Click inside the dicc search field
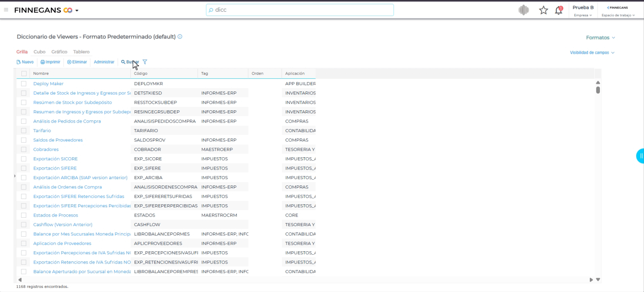 (x=300, y=10)
